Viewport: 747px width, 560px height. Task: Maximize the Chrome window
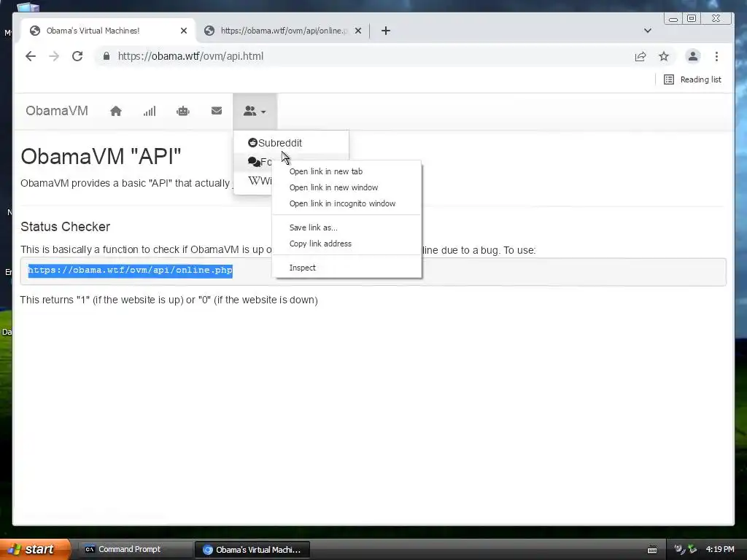click(x=692, y=18)
